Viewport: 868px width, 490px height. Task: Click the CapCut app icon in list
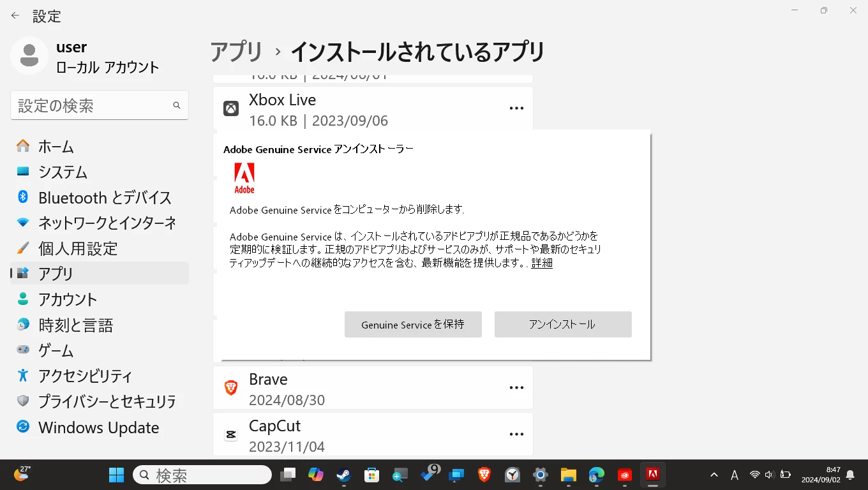coord(231,434)
